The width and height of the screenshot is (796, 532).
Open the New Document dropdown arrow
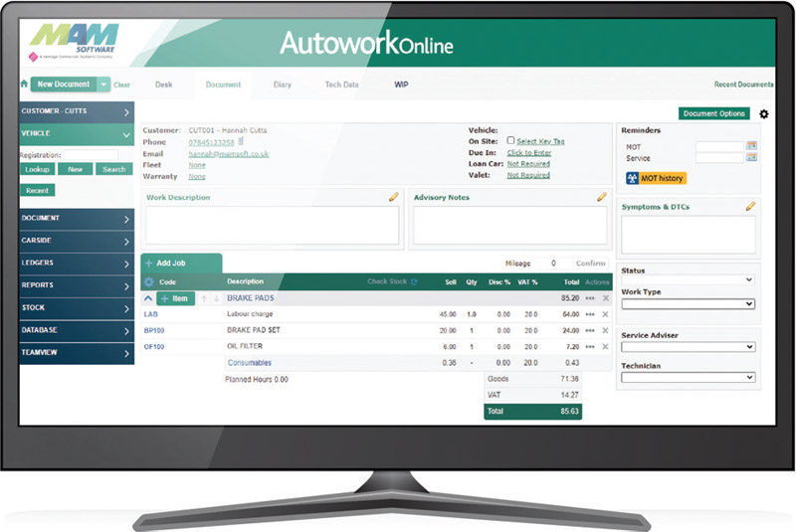[x=103, y=85]
